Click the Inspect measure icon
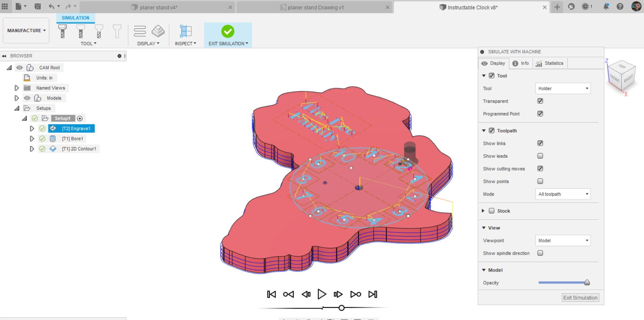Viewport: 644px width, 320px height. (186, 31)
